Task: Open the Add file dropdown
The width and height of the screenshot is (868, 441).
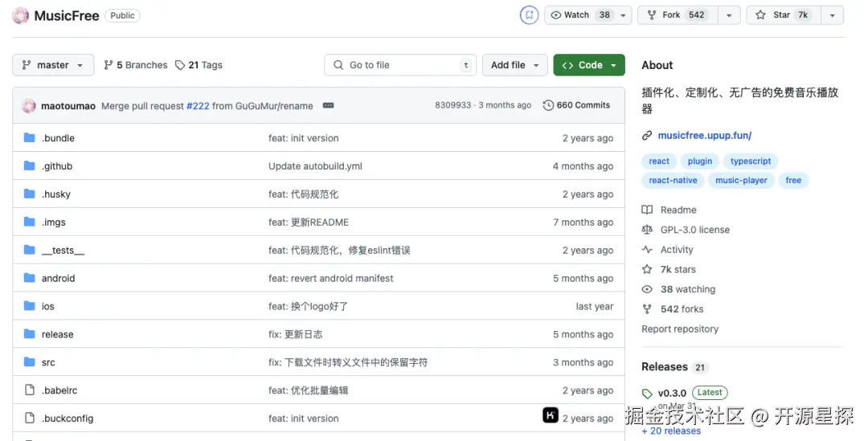Action: tap(515, 65)
